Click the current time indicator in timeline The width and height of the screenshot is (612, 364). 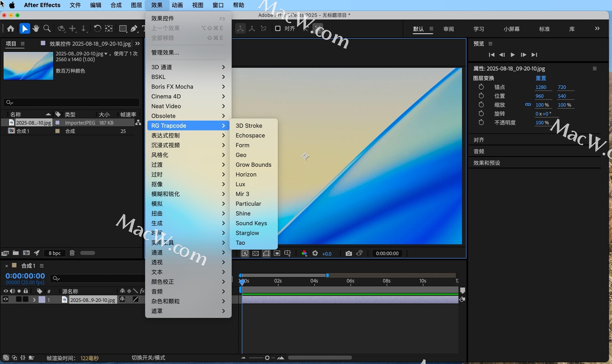coord(242,282)
